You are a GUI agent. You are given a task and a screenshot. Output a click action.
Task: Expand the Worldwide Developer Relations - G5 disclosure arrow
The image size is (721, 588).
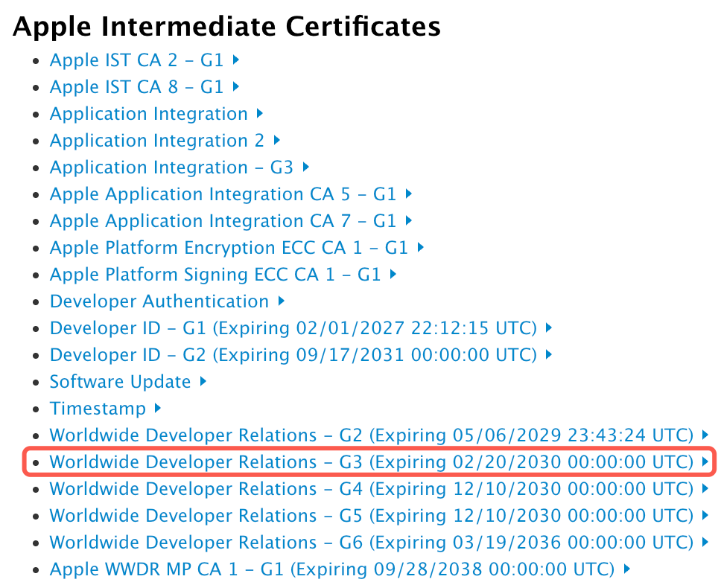(x=705, y=516)
